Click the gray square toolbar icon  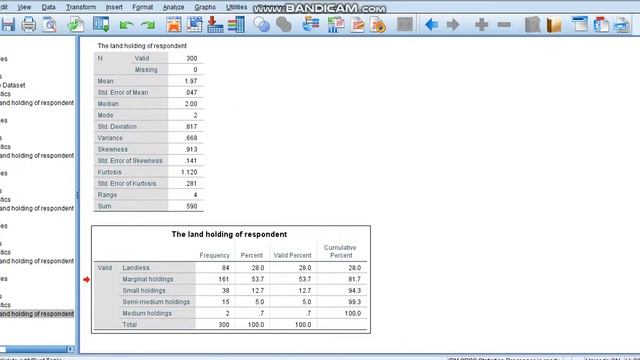point(404,24)
